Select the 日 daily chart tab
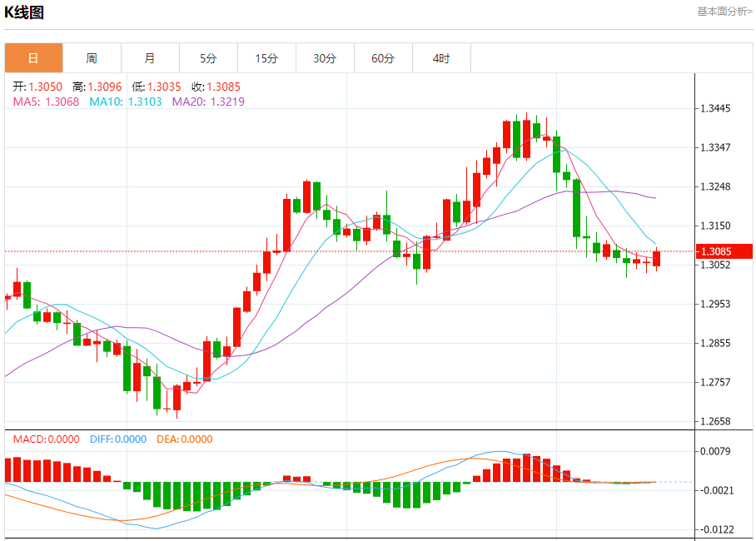Screen dimensions: 756x541 click(34, 58)
